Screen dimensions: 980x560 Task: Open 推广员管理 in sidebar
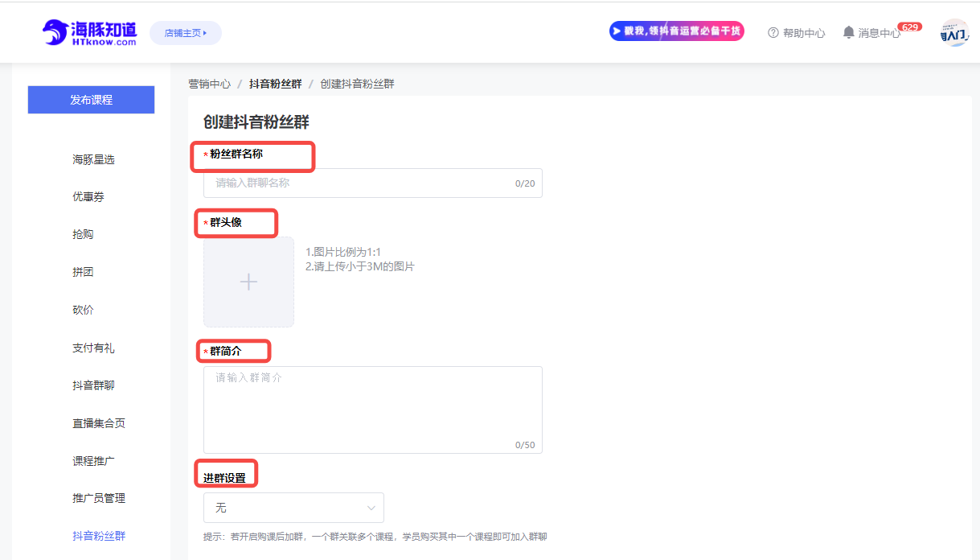99,498
